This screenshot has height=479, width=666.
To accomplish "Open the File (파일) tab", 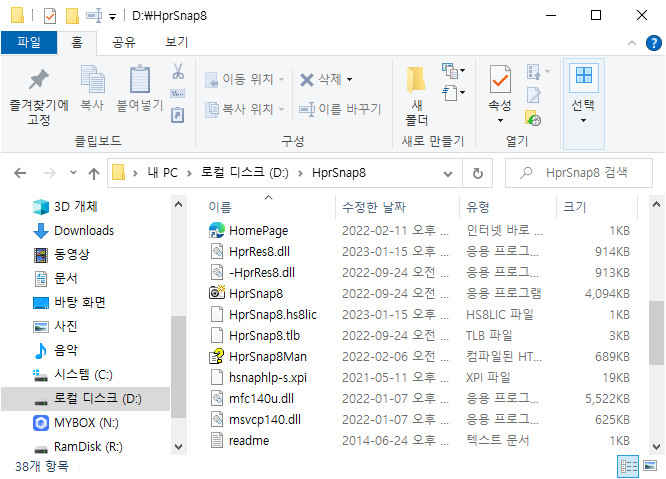I will pyautogui.click(x=29, y=42).
